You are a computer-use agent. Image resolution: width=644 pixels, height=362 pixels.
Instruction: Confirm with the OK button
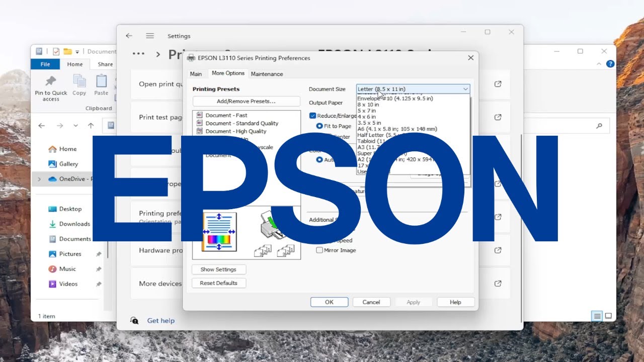click(329, 302)
